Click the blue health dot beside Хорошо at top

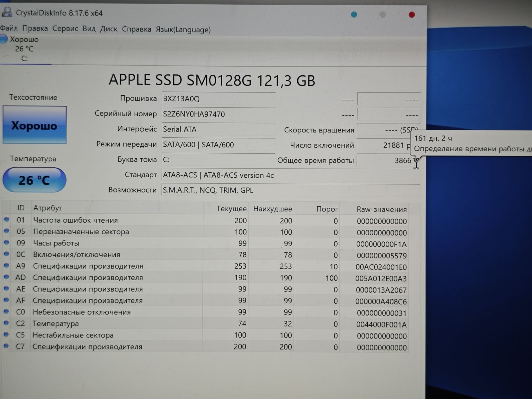click(3, 39)
